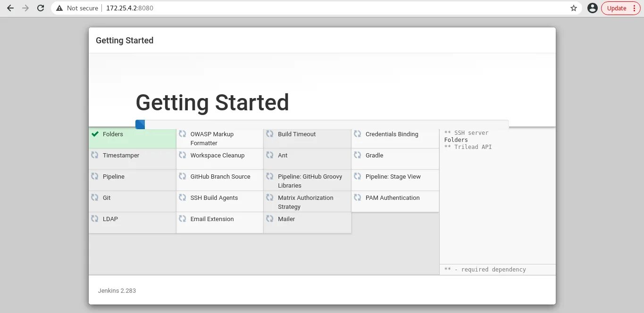Click the pending icon beside LDAP
644x313 pixels.
click(x=95, y=219)
